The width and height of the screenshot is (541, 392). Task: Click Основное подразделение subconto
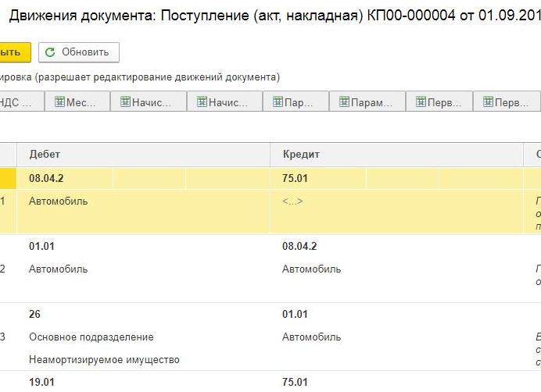[x=91, y=337]
